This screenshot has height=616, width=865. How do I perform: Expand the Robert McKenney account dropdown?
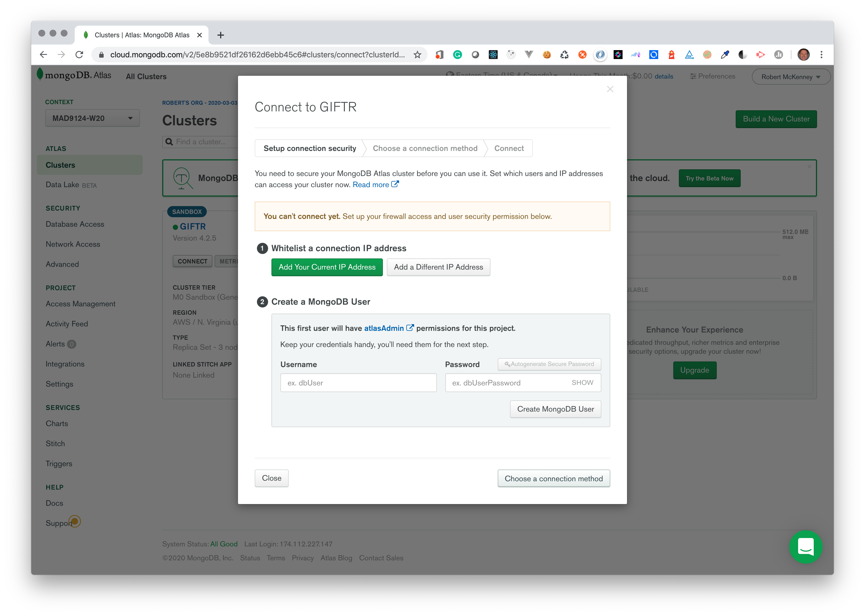791,77
